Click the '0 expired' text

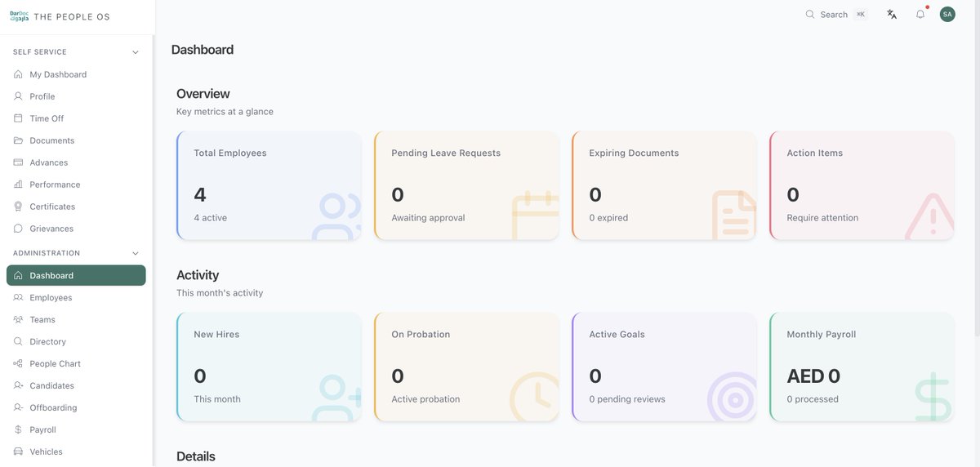pos(608,218)
